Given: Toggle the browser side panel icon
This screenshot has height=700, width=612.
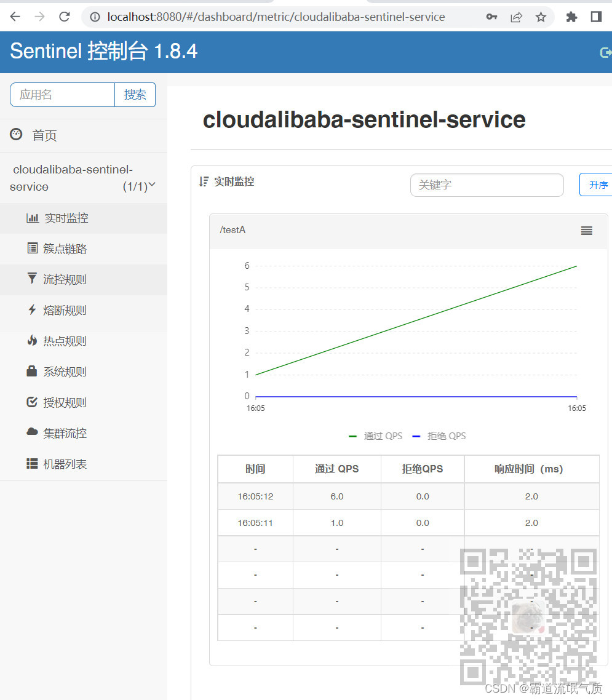Looking at the screenshot, I should pos(596,17).
